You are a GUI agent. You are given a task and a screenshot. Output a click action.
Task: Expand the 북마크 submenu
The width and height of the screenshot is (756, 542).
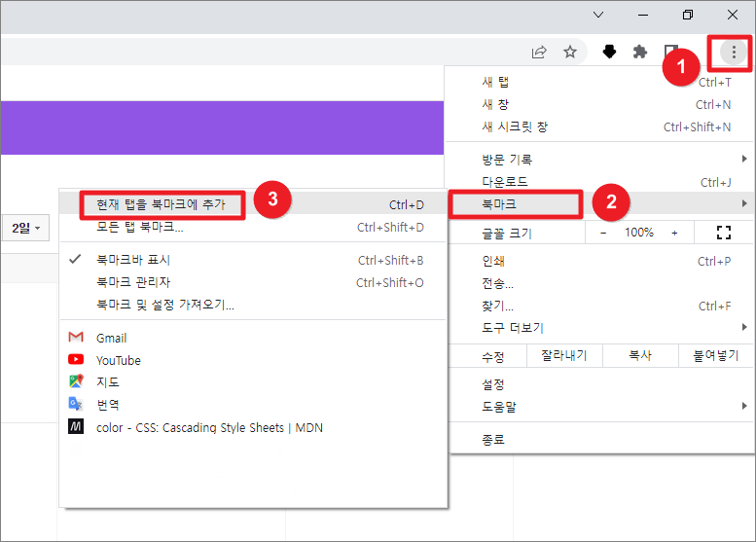pos(600,204)
